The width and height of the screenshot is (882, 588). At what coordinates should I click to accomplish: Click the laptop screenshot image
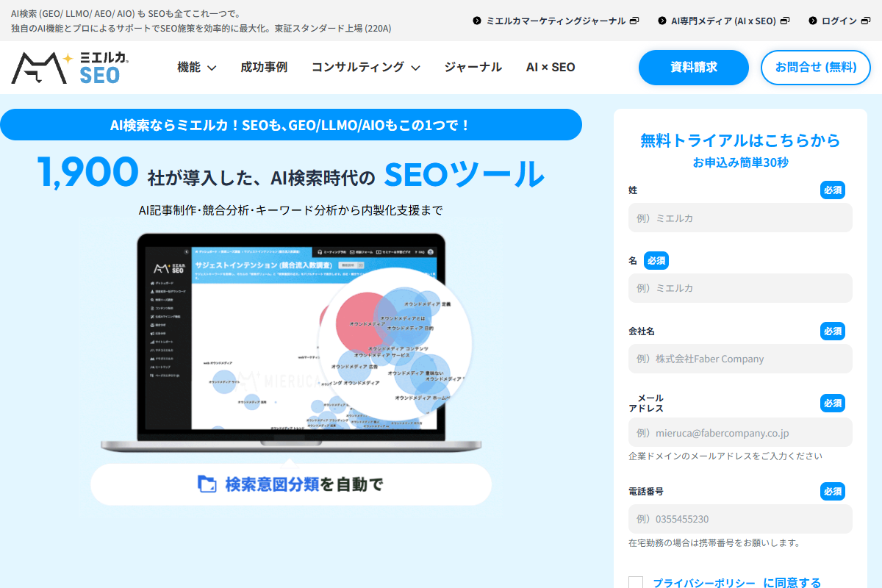[291, 343]
